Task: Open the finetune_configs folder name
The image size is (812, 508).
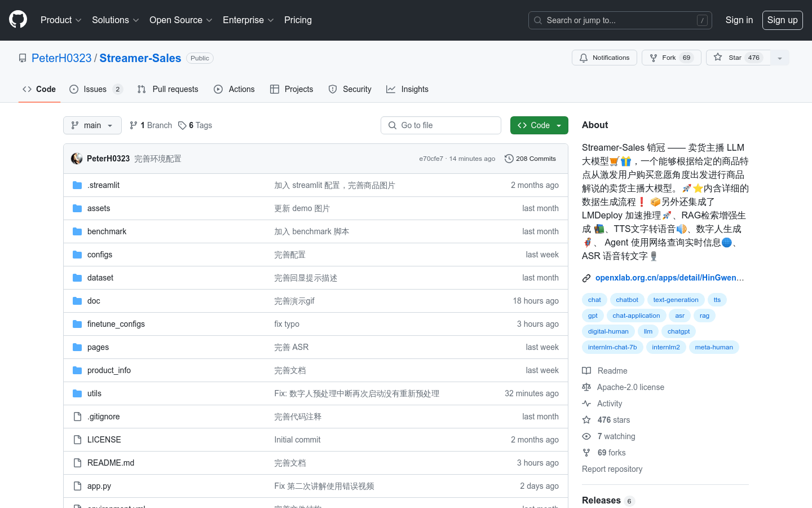Action: tap(116, 324)
